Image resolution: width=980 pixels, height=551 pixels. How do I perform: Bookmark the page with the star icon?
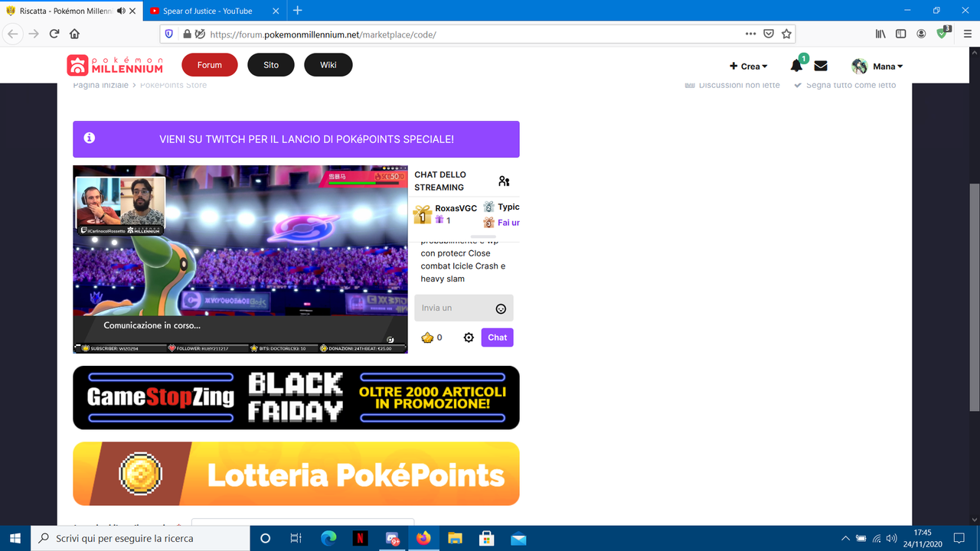pyautogui.click(x=786, y=34)
